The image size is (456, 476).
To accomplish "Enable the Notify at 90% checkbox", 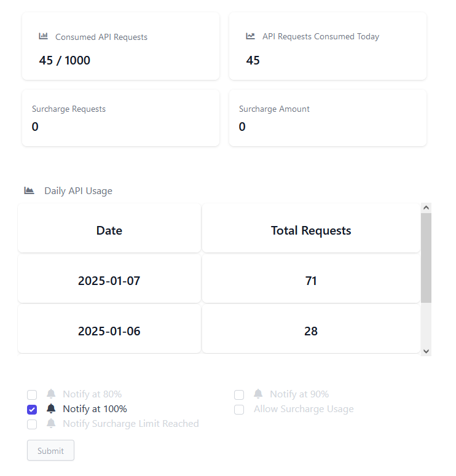I will point(239,395).
